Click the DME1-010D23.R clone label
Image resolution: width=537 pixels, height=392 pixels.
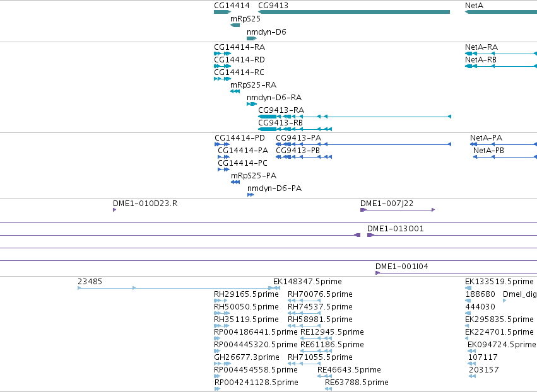point(145,204)
